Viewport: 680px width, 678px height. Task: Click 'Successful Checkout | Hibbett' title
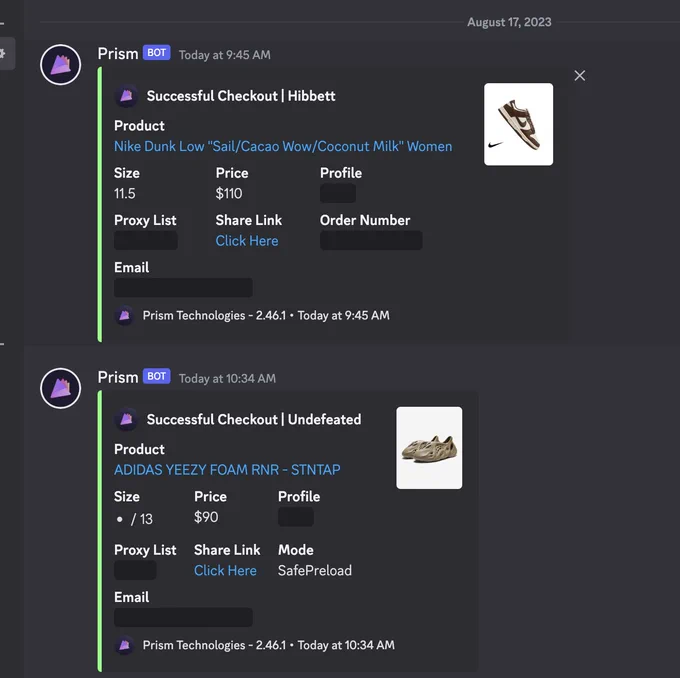point(241,96)
